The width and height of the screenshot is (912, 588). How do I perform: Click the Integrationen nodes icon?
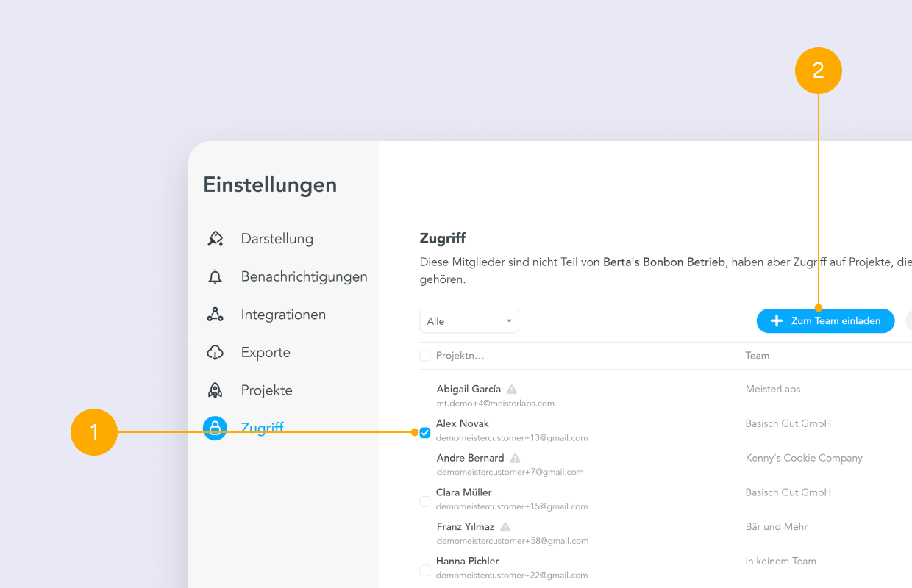click(x=215, y=315)
